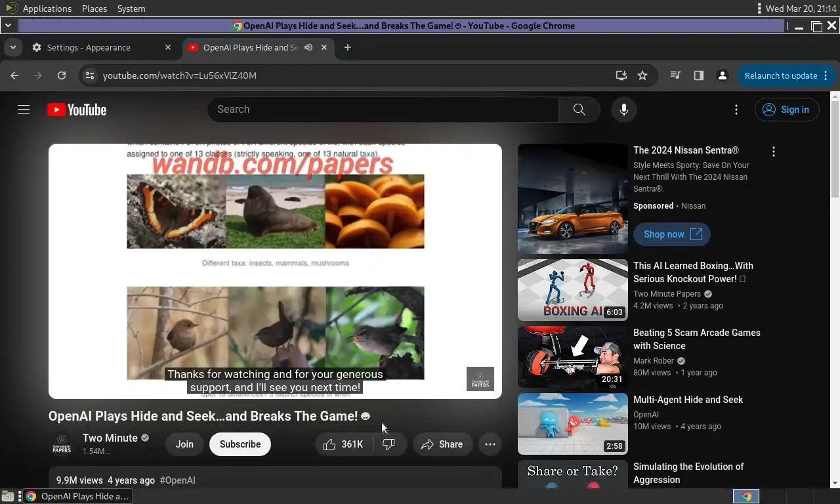840x504 pixels.
Task: Open the Chrome profile icon
Action: pyautogui.click(x=723, y=75)
